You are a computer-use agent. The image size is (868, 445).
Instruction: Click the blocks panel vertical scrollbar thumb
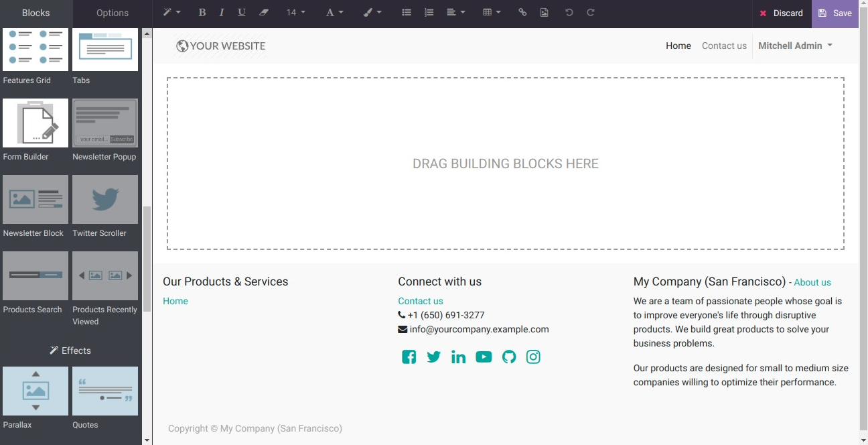147,259
